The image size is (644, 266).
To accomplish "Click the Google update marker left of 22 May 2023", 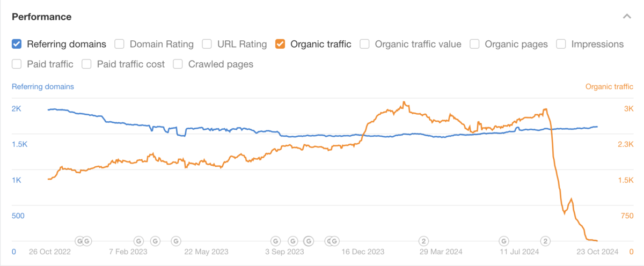I will click(175, 241).
